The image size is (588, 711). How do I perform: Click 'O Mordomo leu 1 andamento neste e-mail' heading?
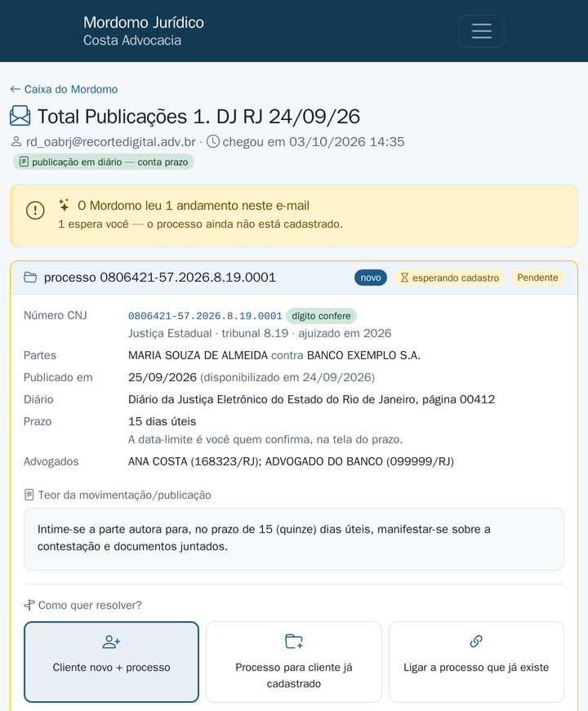tap(194, 206)
